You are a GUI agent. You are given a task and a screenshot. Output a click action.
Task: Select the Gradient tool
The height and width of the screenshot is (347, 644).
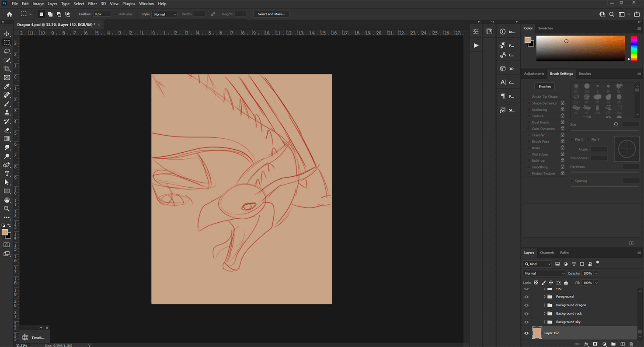pos(7,139)
